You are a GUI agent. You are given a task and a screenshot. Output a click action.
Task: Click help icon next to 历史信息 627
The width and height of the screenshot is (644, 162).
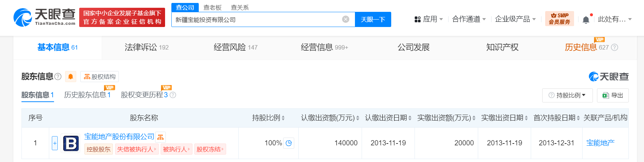coord(614,47)
